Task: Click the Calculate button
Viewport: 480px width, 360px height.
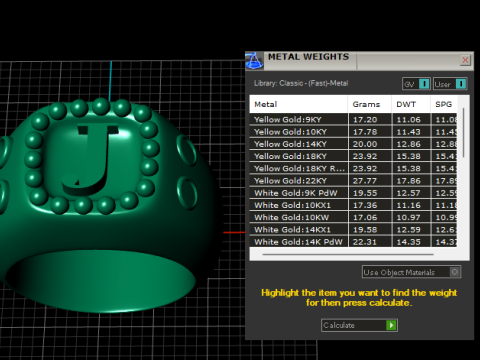Action: coord(359,325)
